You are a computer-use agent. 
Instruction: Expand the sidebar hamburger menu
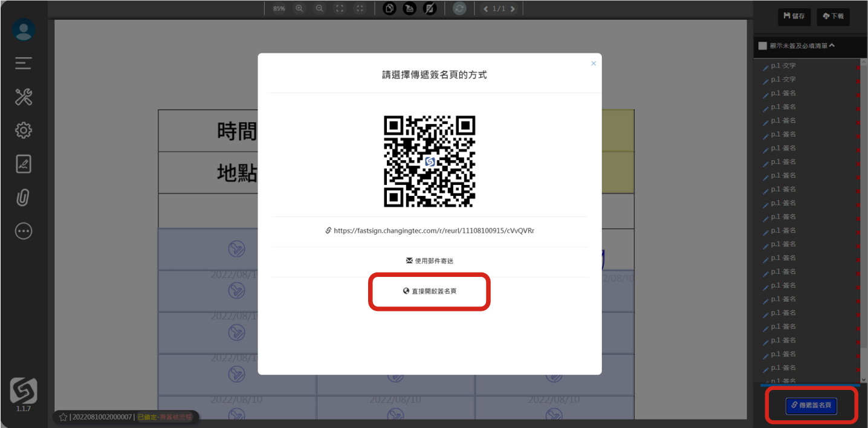pyautogui.click(x=24, y=63)
